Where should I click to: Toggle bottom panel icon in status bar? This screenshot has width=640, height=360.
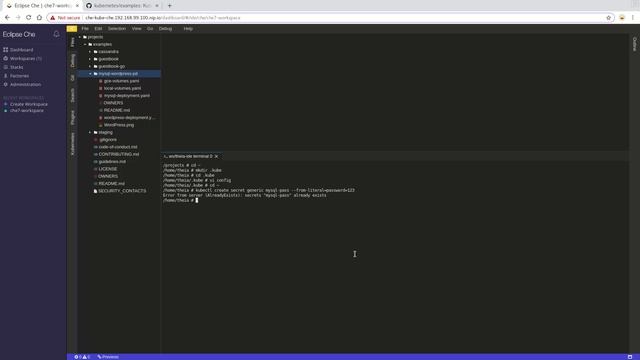630,357
